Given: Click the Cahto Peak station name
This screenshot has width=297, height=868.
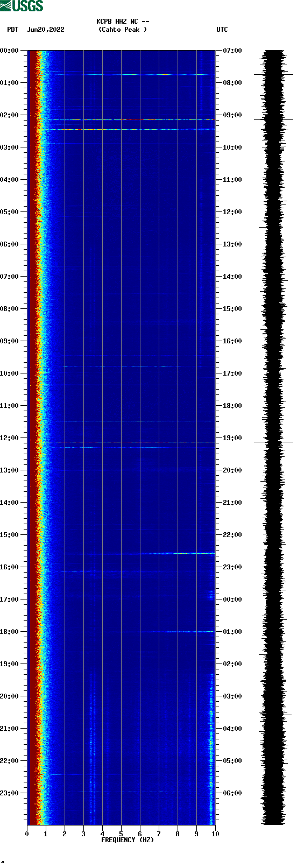Looking at the screenshot, I should pos(123,30).
